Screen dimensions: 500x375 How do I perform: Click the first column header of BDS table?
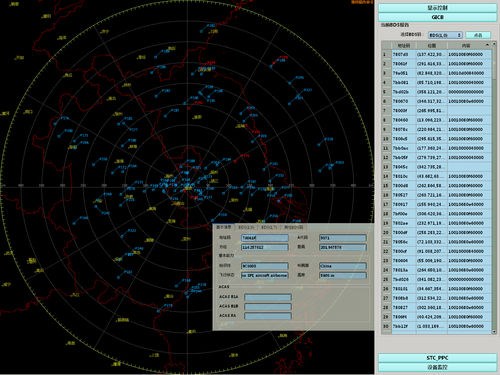(x=403, y=45)
